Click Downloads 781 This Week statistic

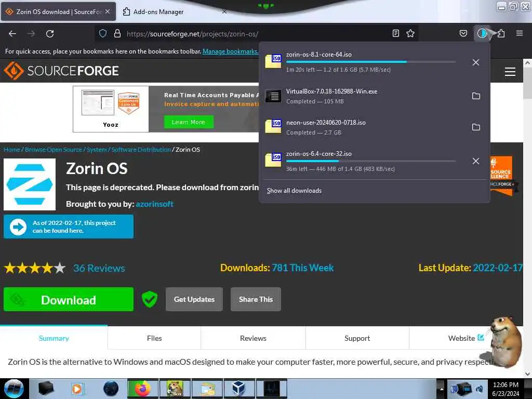pyautogui.click(x=277, y=268)
